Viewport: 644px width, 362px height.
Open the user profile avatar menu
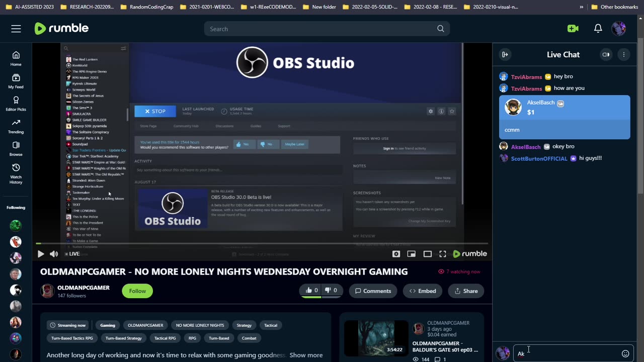(618, 29)
